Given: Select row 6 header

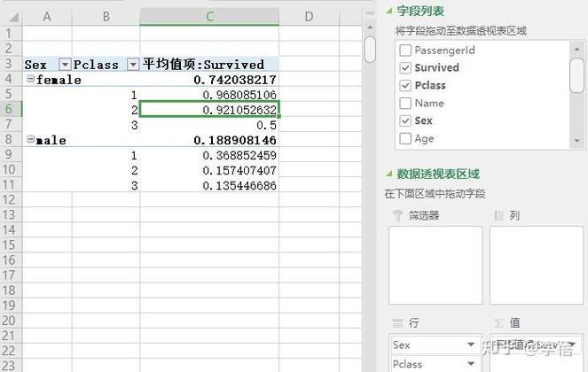Looking at the screenshot, I should coord(11,109).
